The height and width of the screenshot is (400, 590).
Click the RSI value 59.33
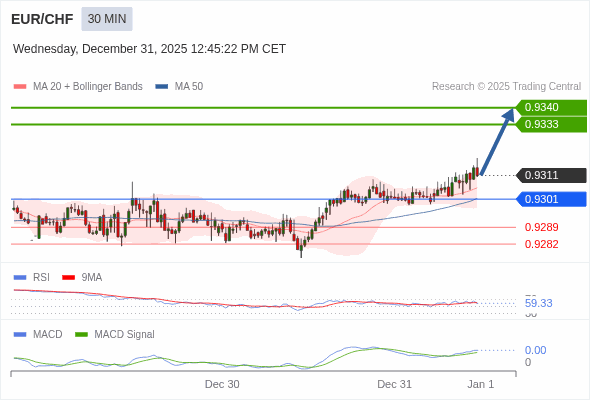538,303
